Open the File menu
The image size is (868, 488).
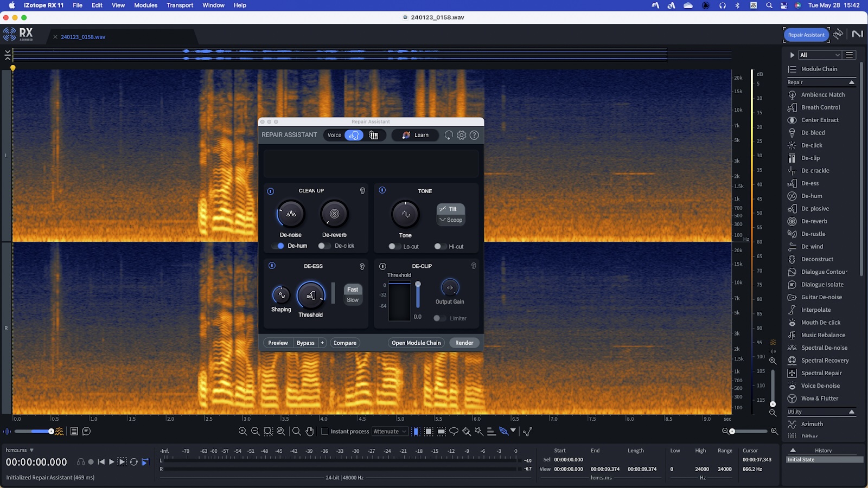click(x=78, y=5)
